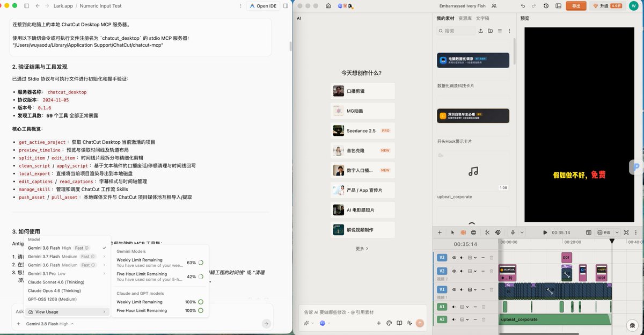The height and width of the screenshot is (335, 644).
Task: Select the pointer tool in timeline
Action: pos(452,232)
